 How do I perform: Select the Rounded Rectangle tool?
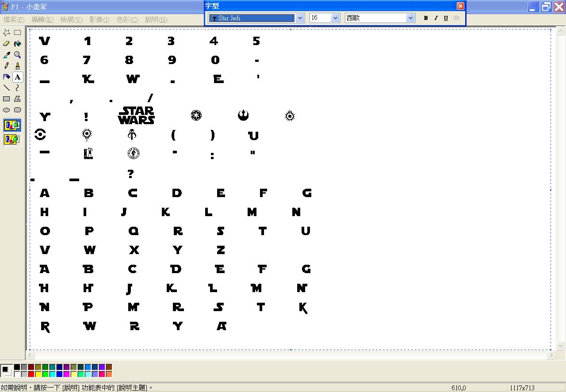click(17, 110)
